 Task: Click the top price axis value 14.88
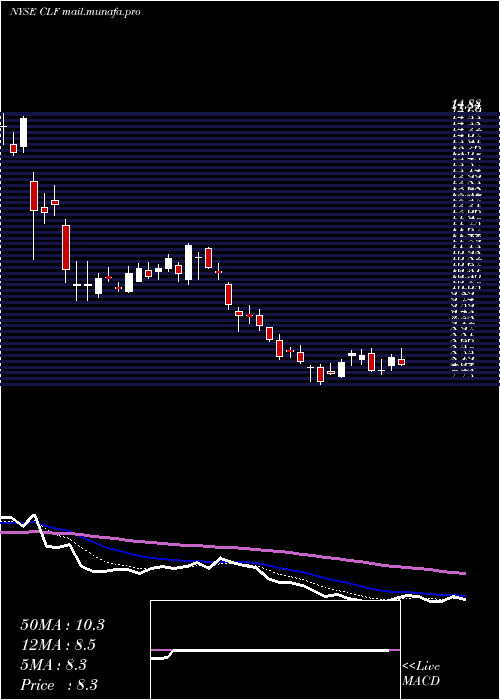click(466, 105)
